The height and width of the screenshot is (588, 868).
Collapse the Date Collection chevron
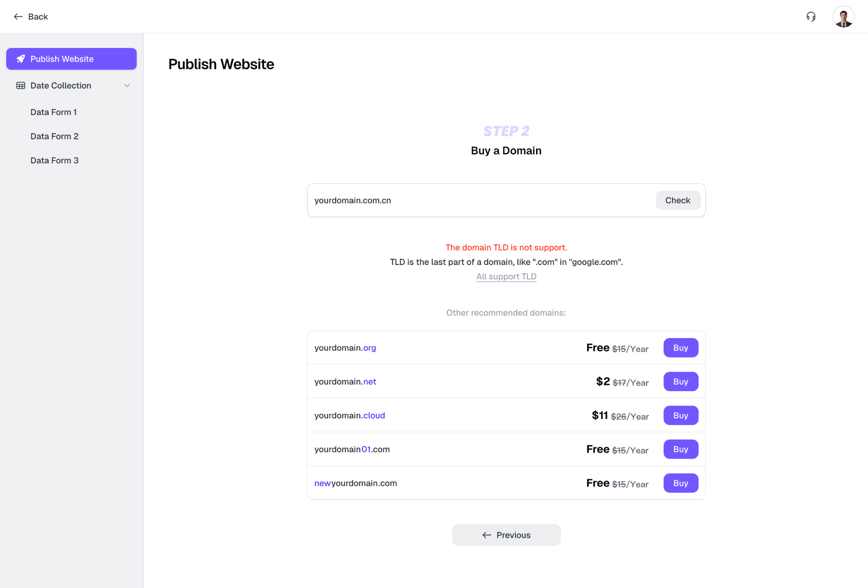tap(127, 85)
